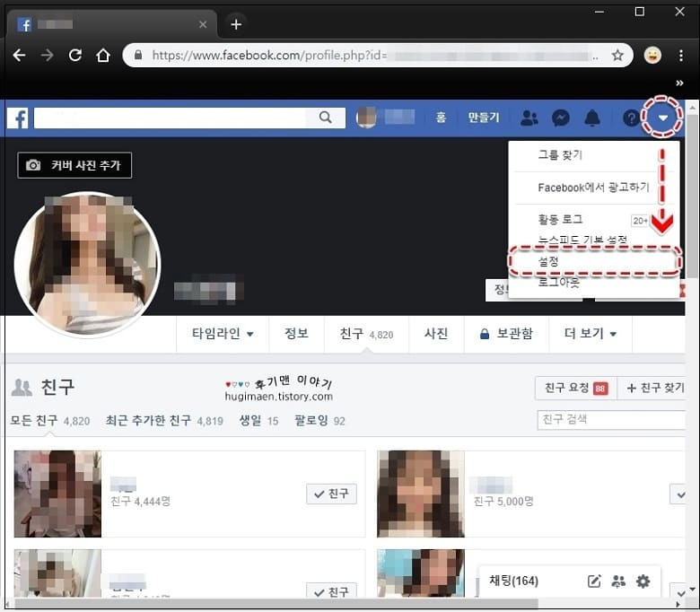Image resolution: width=700 pixels, height=612 pixels.
Task: Open the browser home page icon
Action: pyautogui.click(x=103, y=56)
